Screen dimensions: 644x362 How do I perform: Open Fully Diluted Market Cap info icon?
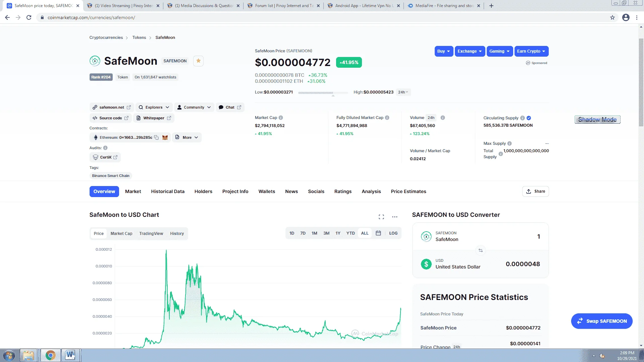[387, 118]
